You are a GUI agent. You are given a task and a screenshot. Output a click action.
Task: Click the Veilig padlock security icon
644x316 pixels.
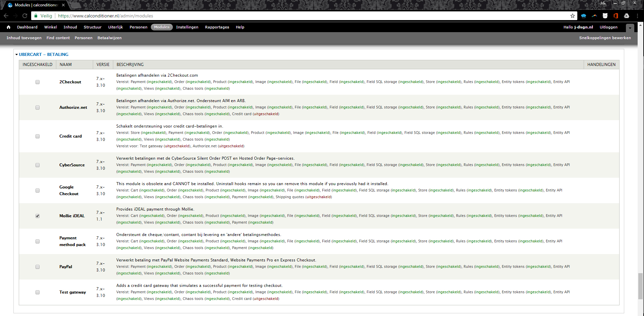tap(36, 16)
